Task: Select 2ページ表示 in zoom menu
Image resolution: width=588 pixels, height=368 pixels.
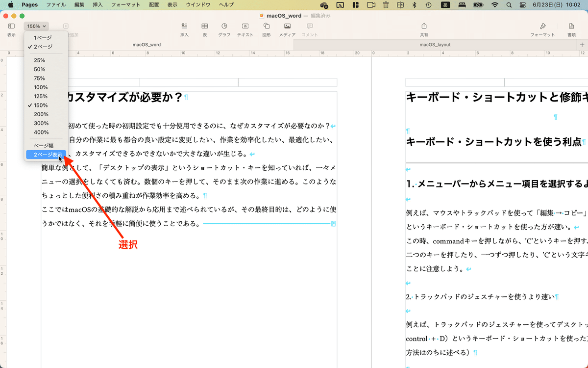Action: [46, 155]
